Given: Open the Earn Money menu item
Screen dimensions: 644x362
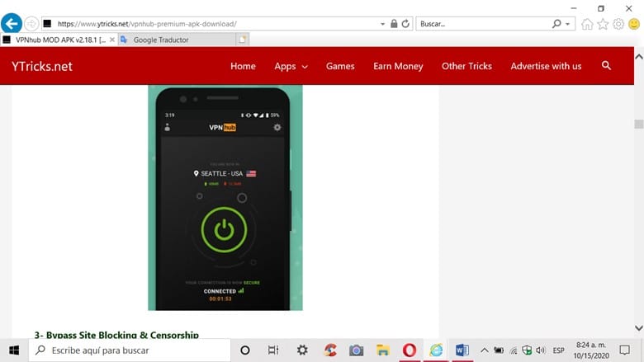Looking at the screenshot, I should [398, 66].
